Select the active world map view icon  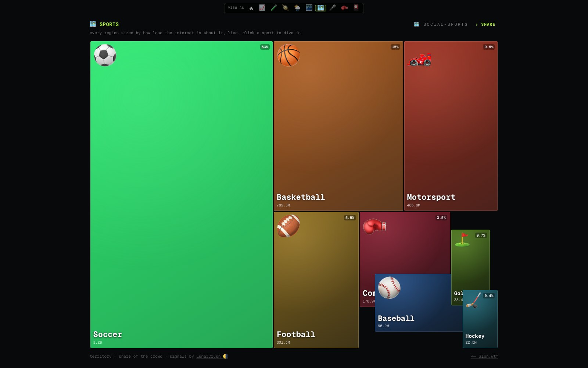coord(321,8)
